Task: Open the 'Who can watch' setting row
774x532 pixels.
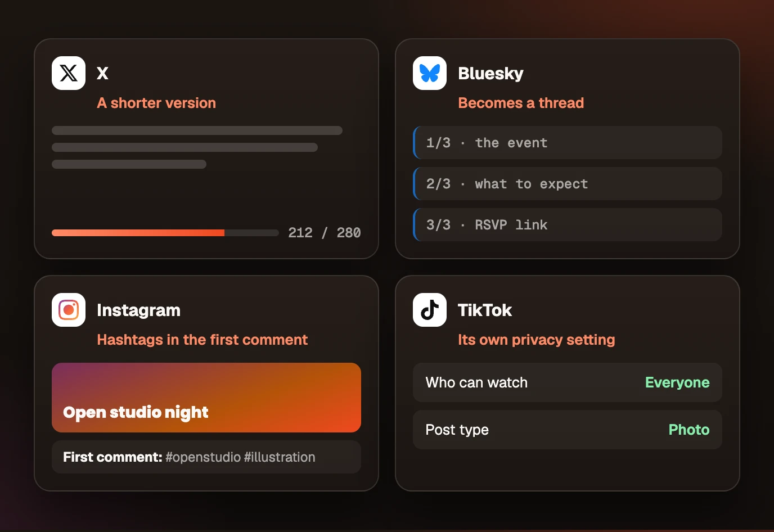Action: (x=568, y=382)
